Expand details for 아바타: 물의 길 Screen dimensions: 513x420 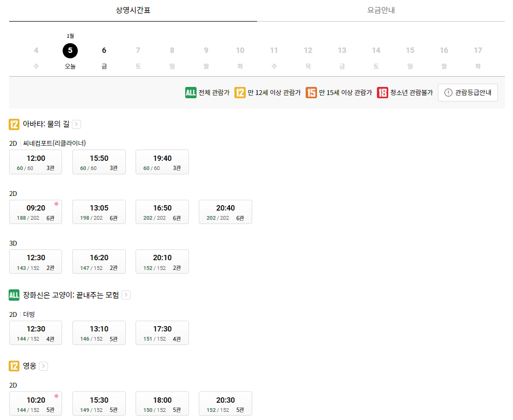point(76,124)
